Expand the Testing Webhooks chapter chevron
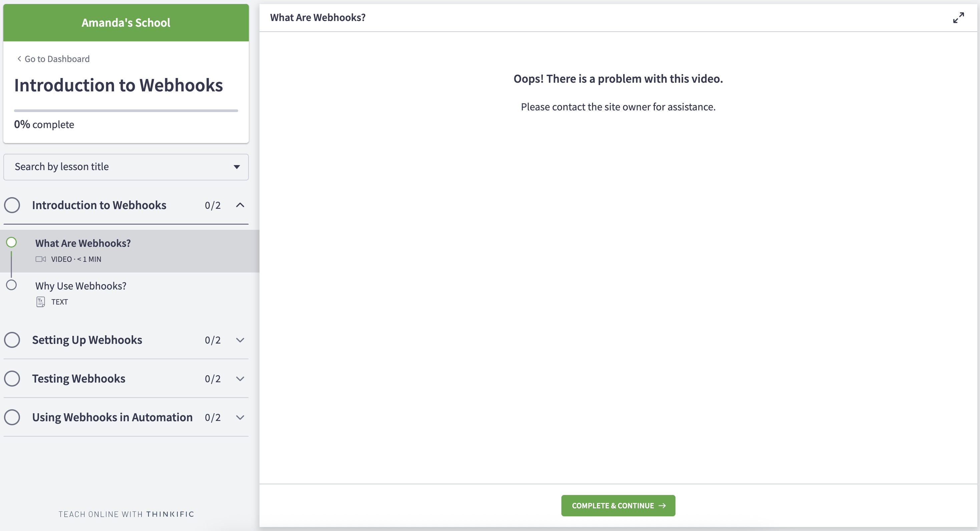 (x=240, y=379)
